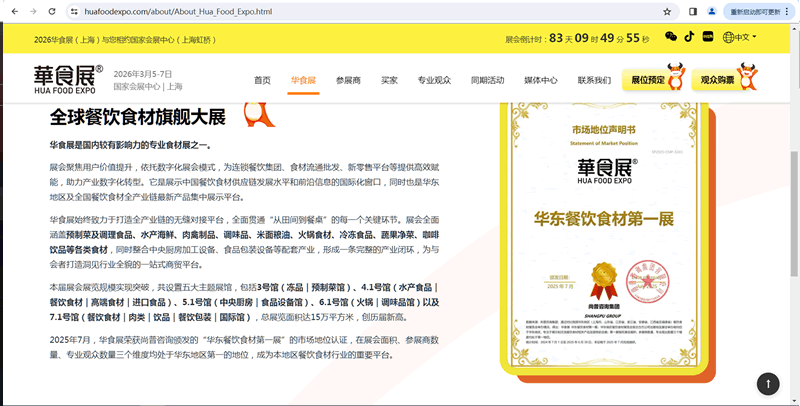Open the browser side panel icon
Image resolution: width=800 pixels, height=406 pixels.
(693, 11)
